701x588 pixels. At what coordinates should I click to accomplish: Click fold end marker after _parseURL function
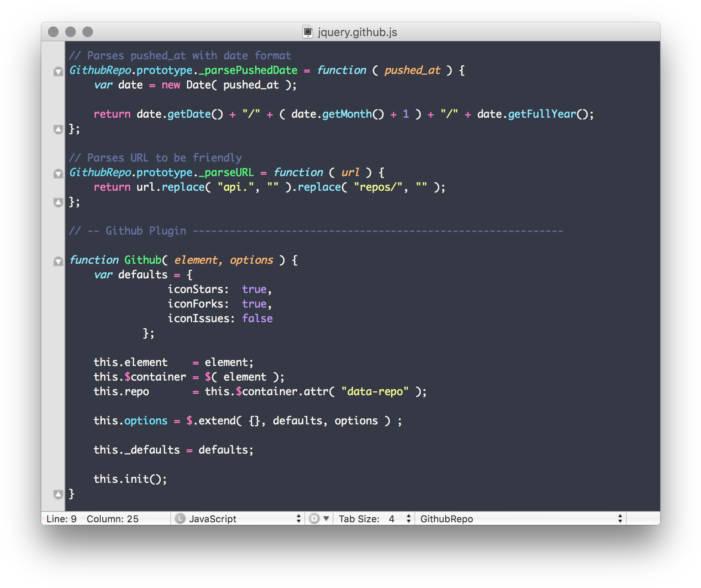(x=58, y=202)
